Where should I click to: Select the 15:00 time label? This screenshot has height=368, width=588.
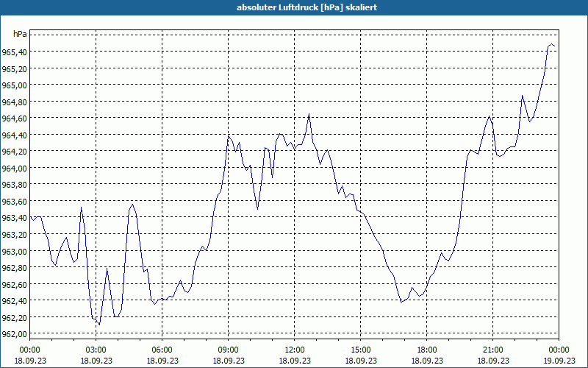tap(360, 350)
